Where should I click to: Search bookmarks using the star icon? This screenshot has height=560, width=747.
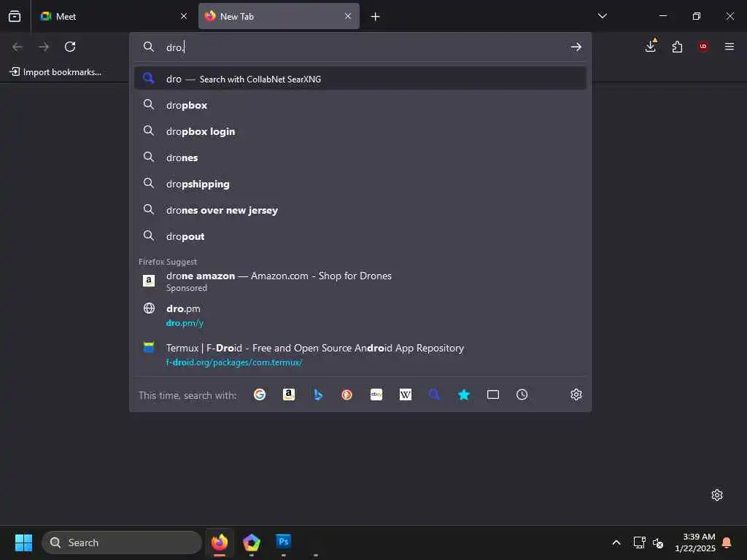(463, 394)
